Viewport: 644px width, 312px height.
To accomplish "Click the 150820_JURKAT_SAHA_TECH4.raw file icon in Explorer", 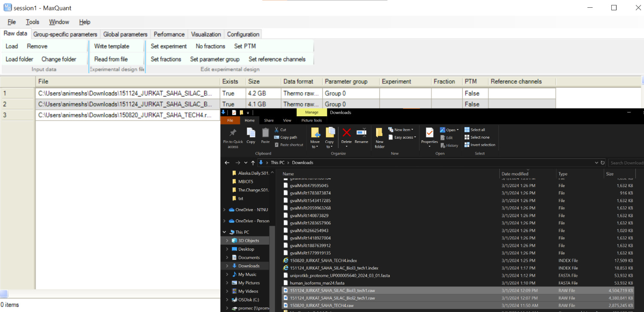I will [x=286, y=306].
